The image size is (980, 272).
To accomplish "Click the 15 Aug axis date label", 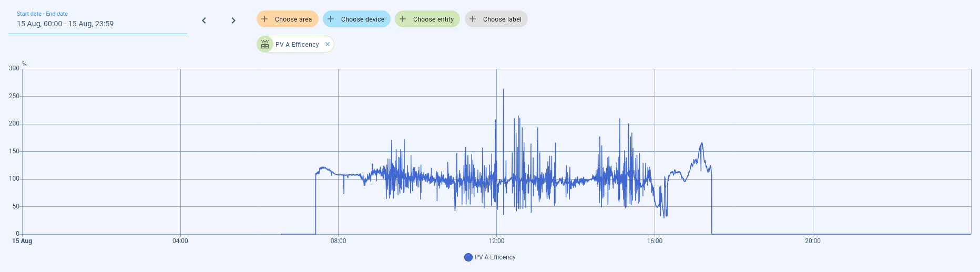I will tap(22, 241).
